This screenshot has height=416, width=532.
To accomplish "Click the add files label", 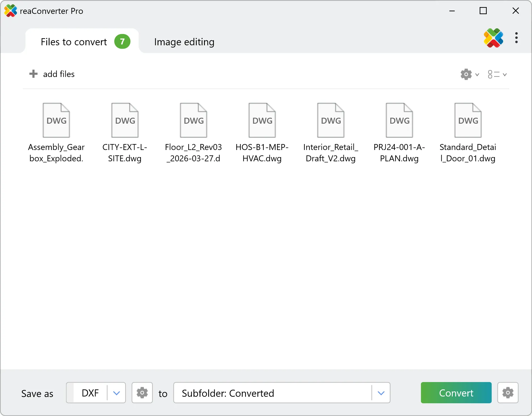I will (x=59, y=74).
